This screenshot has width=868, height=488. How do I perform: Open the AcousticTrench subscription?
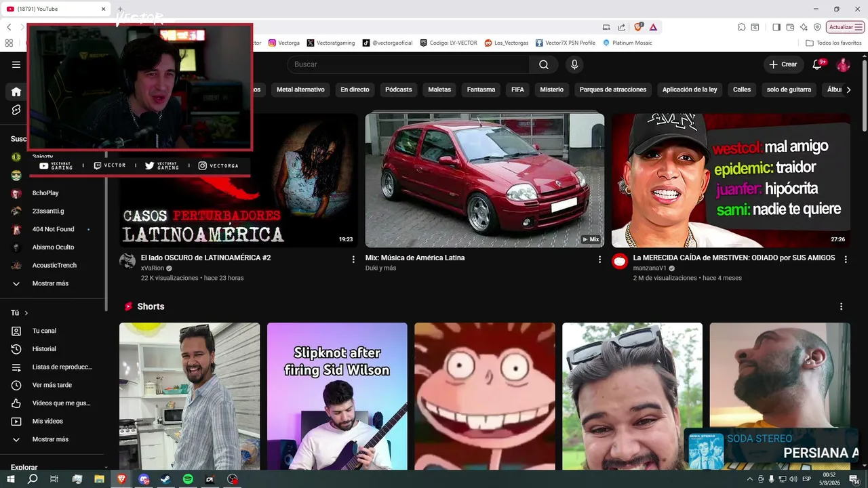[54, 265]
